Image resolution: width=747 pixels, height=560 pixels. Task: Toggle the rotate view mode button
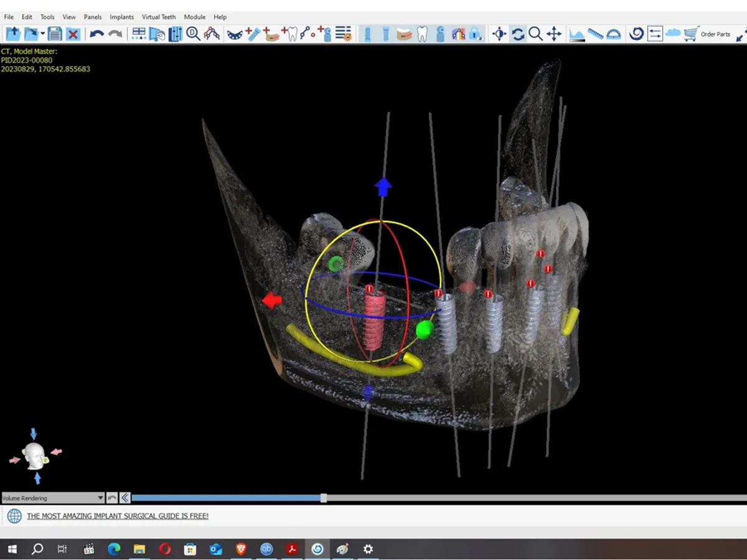point(517,34)
